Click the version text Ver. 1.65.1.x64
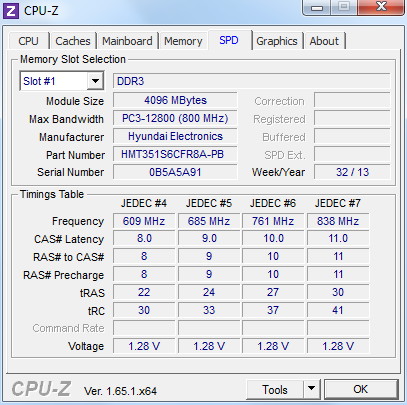 pos(120,391)
